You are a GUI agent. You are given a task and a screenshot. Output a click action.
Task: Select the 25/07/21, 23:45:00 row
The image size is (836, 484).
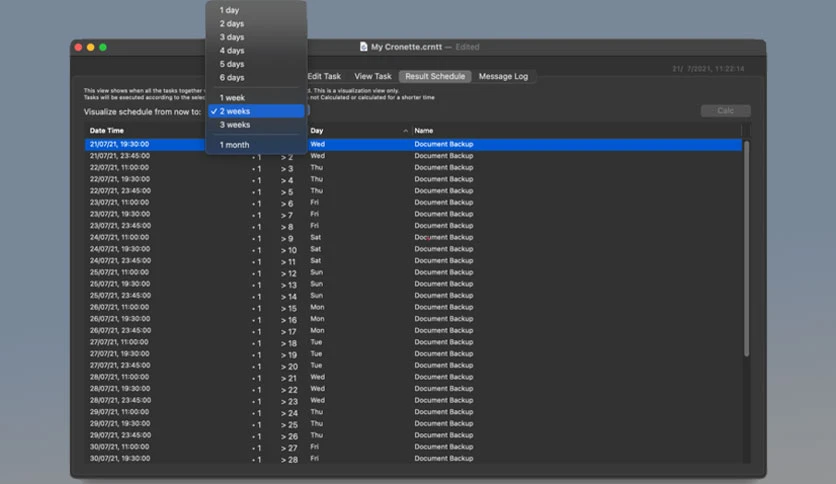413,296
